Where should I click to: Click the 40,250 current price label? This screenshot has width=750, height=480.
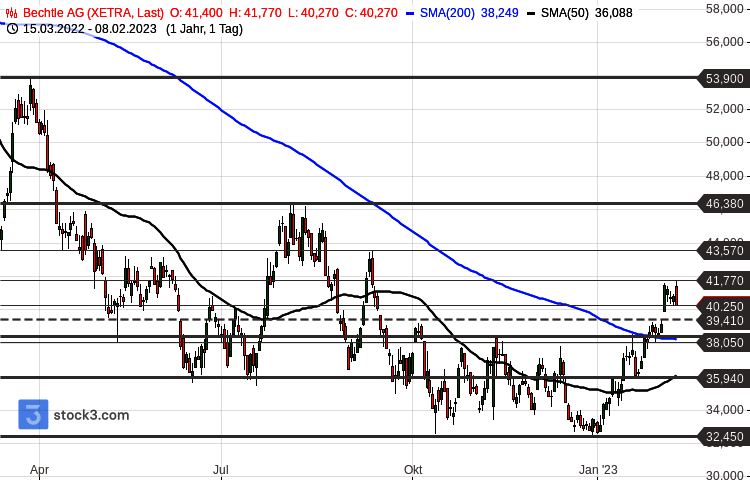click(724, 306)
